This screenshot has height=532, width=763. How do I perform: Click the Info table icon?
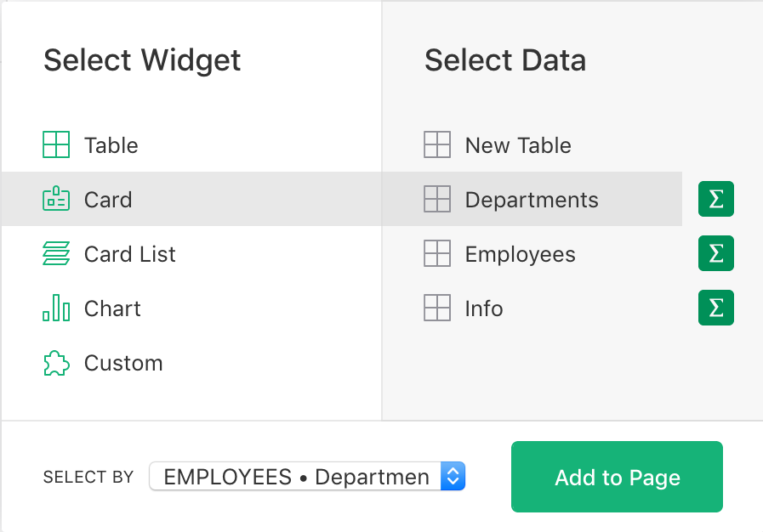(x=437, y=308)
